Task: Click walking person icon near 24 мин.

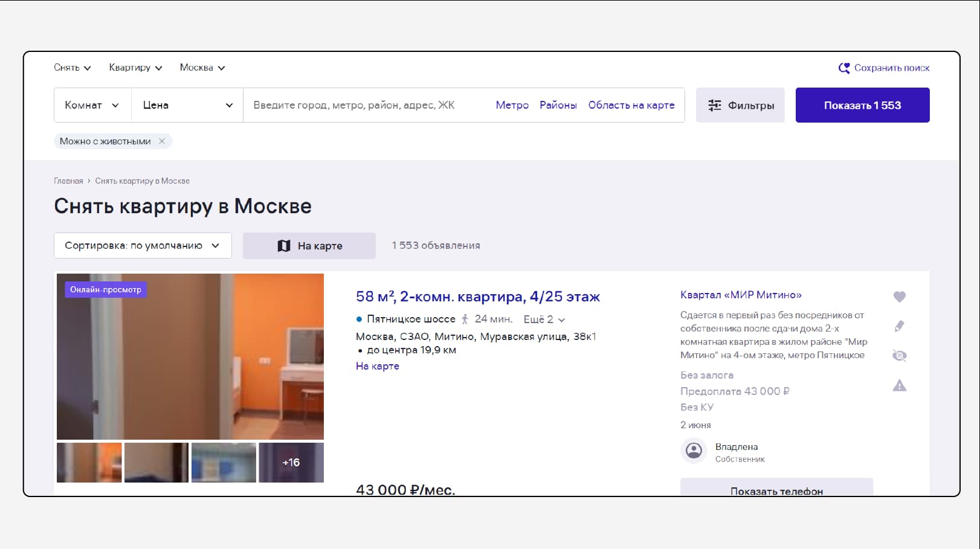Action: tap(465, 319)
